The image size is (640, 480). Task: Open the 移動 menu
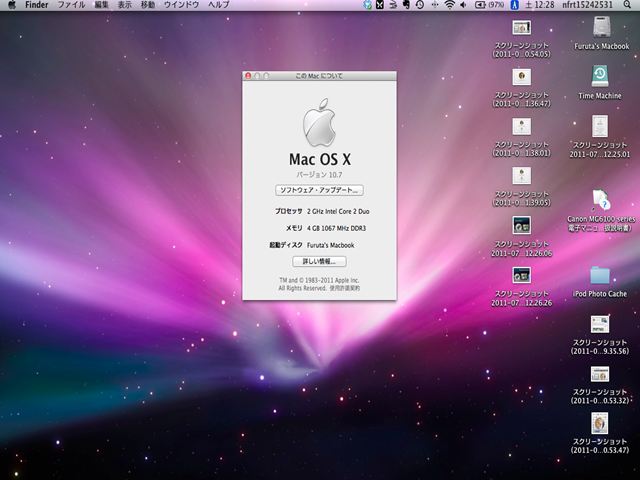point(148,5)
